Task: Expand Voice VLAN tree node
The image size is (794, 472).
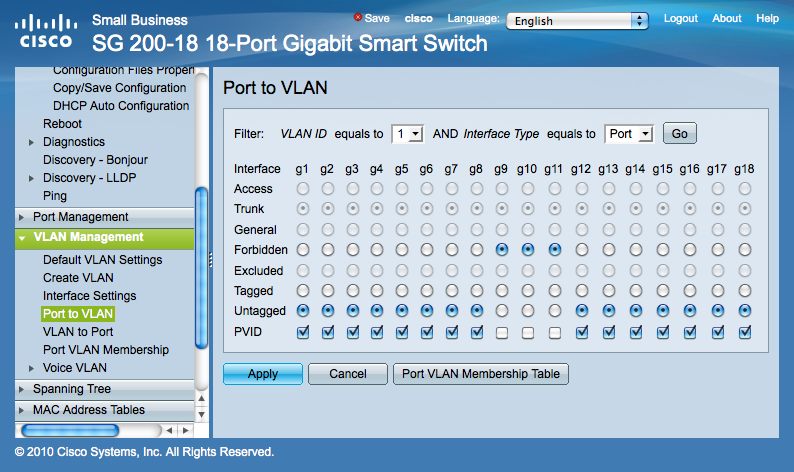Action: (31, 368)
